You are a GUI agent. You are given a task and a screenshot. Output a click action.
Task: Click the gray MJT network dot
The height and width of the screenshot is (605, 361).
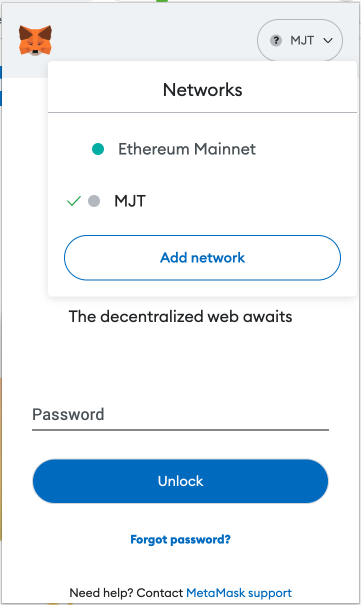(x=94, y=201)
